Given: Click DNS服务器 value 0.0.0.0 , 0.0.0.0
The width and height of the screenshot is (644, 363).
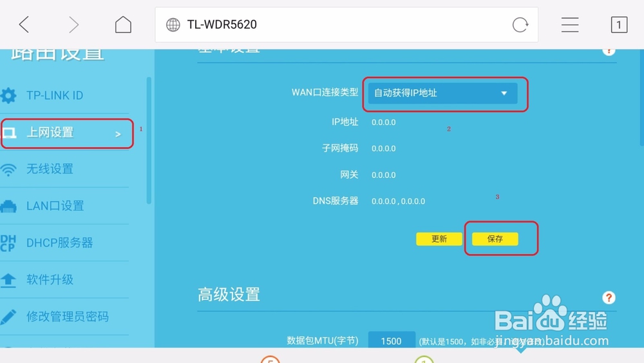Looking at the screenshot, I should (399, 201).
